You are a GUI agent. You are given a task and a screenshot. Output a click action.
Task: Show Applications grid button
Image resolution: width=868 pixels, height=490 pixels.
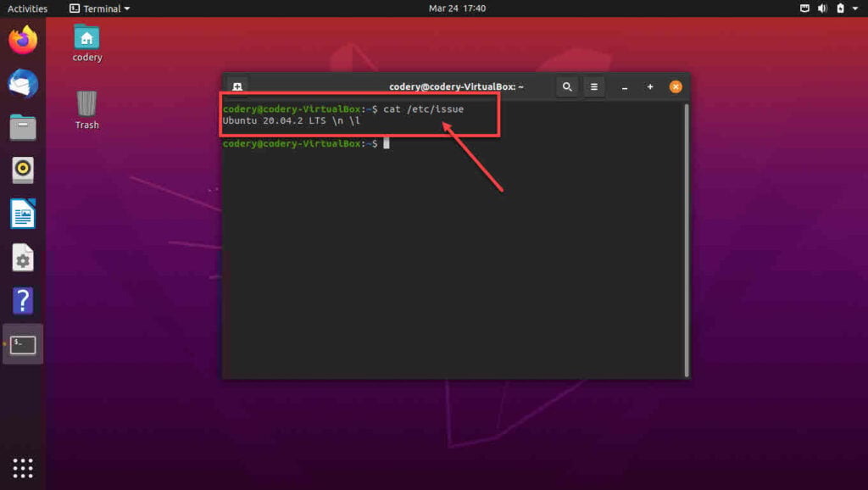click(x=23, y=469)
